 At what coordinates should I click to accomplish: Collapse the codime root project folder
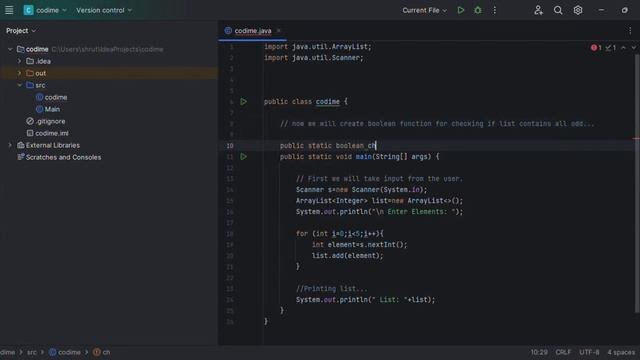point(10,49)
